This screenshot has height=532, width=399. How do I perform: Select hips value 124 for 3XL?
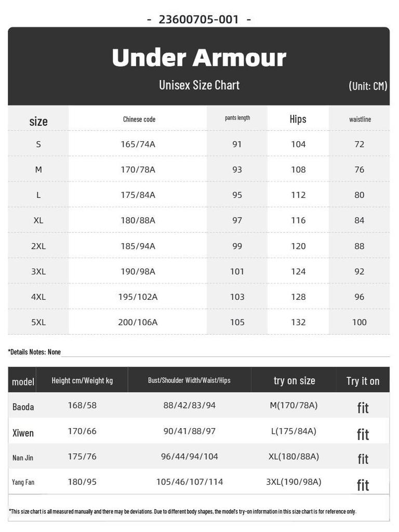tap(298, 271)
